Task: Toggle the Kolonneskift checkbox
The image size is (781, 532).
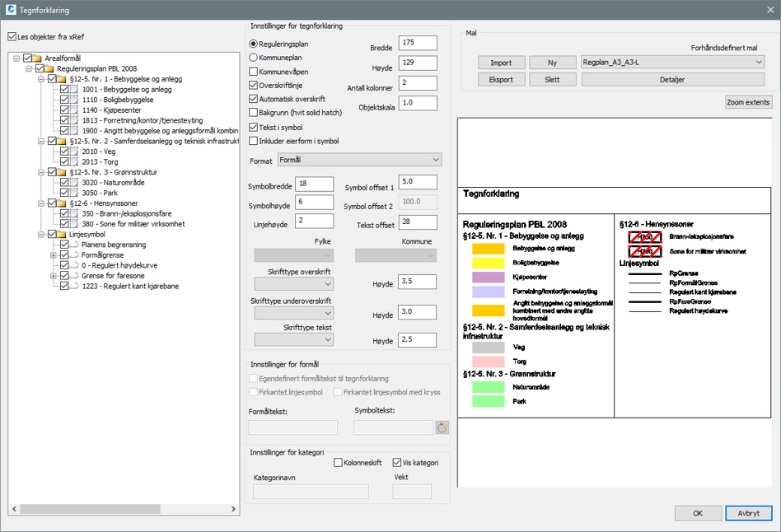Action: pyautogui.click(x=339, y=463)
